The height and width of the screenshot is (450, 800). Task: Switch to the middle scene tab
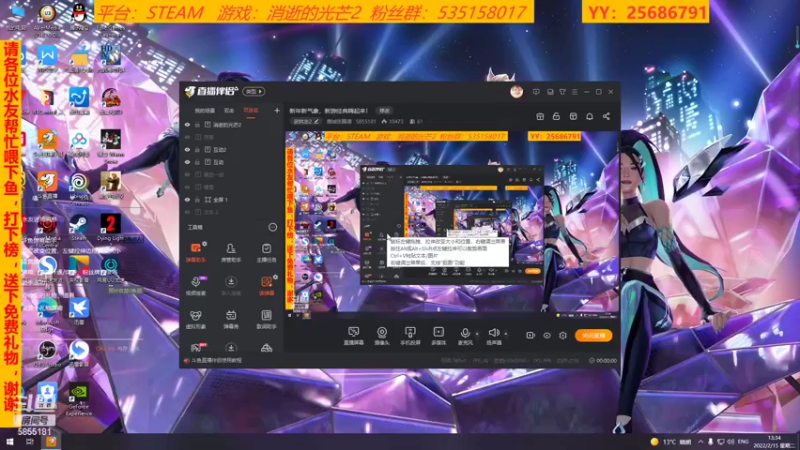tap(230, 110)
